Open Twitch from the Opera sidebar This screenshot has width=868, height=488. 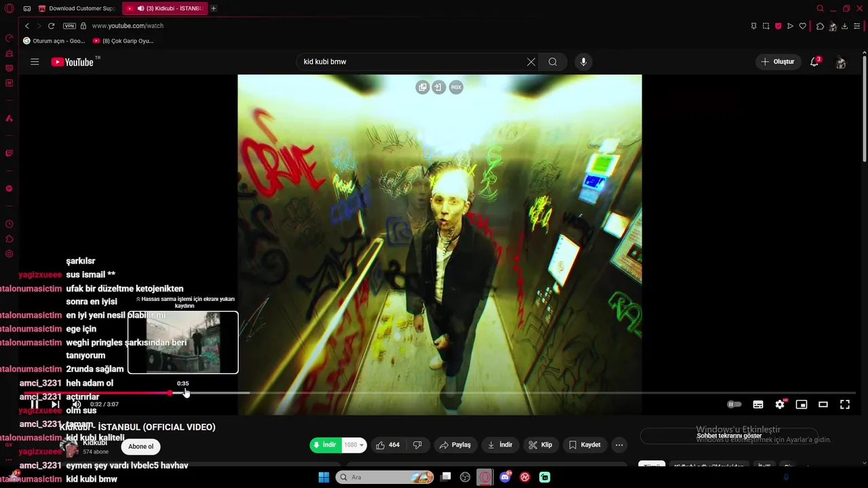9,153
